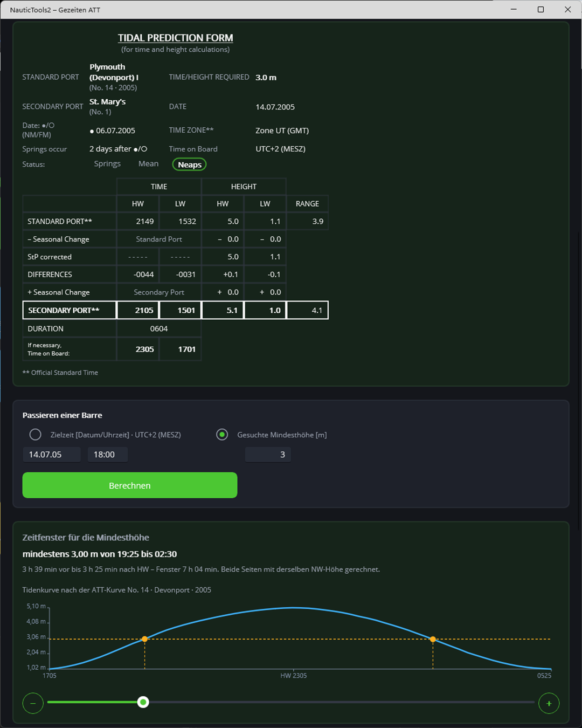The image size is (582, 728).
Task: Click Secondary Port LW height 1.0
Action: coord(265,310)
